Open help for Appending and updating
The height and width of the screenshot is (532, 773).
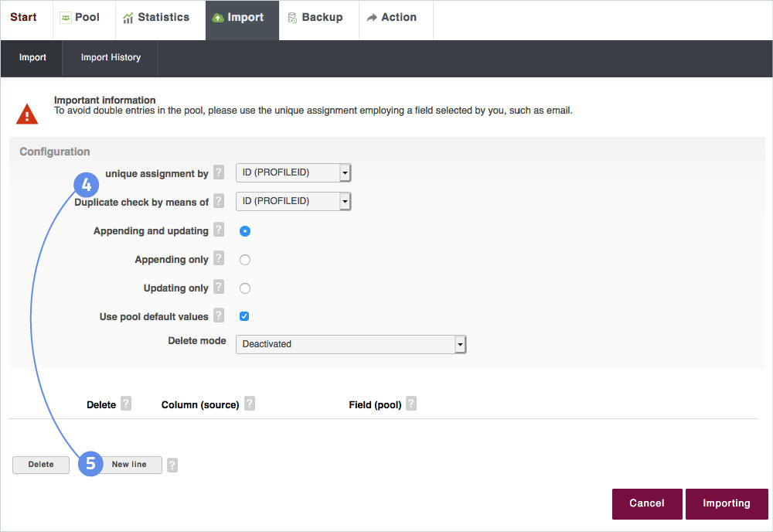[x=219, y=230]
